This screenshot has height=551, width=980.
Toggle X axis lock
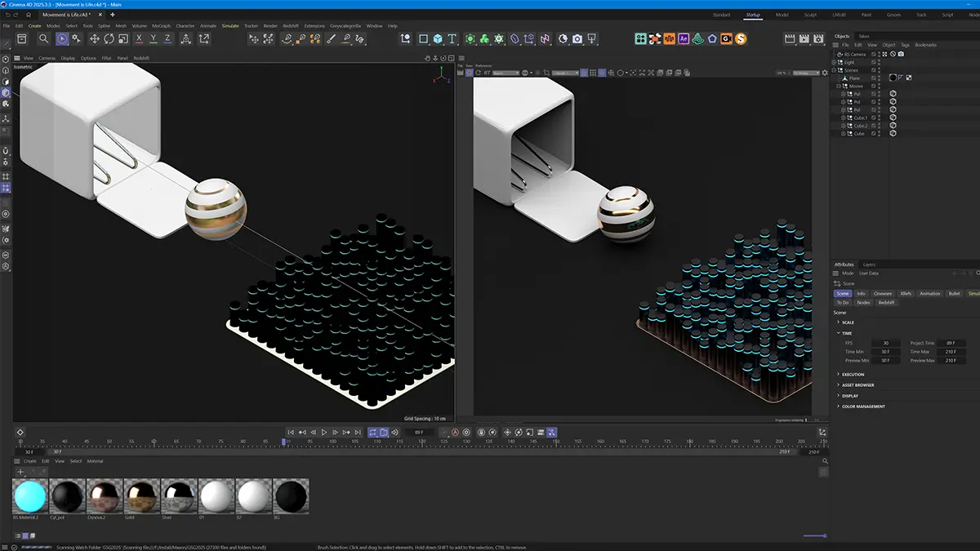coord(140,38)
